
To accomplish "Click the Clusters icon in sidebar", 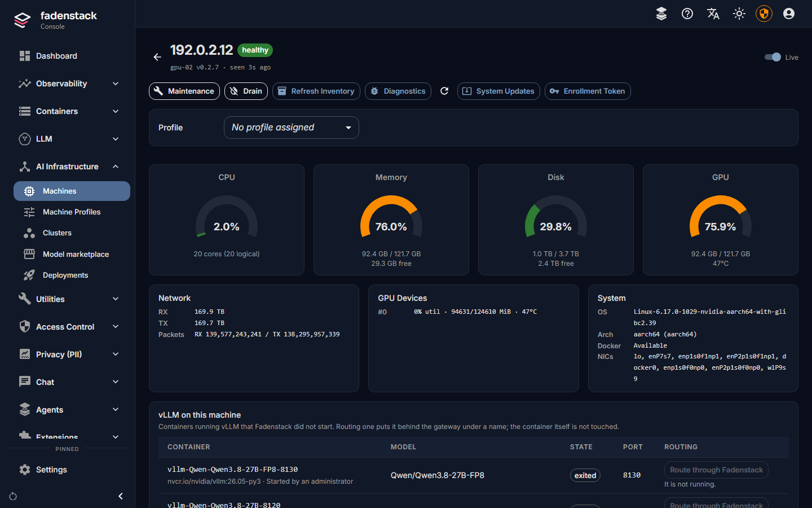I will [x=29, y=233].
